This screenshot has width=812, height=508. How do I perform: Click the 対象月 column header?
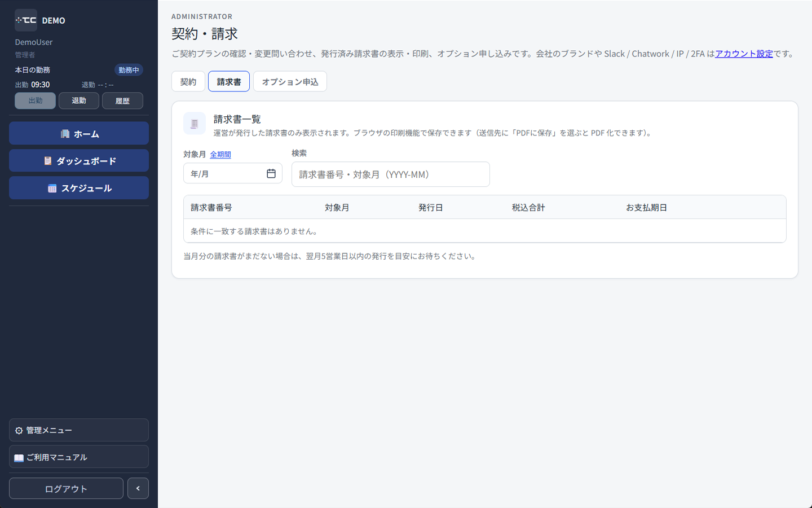coord(337,208)
